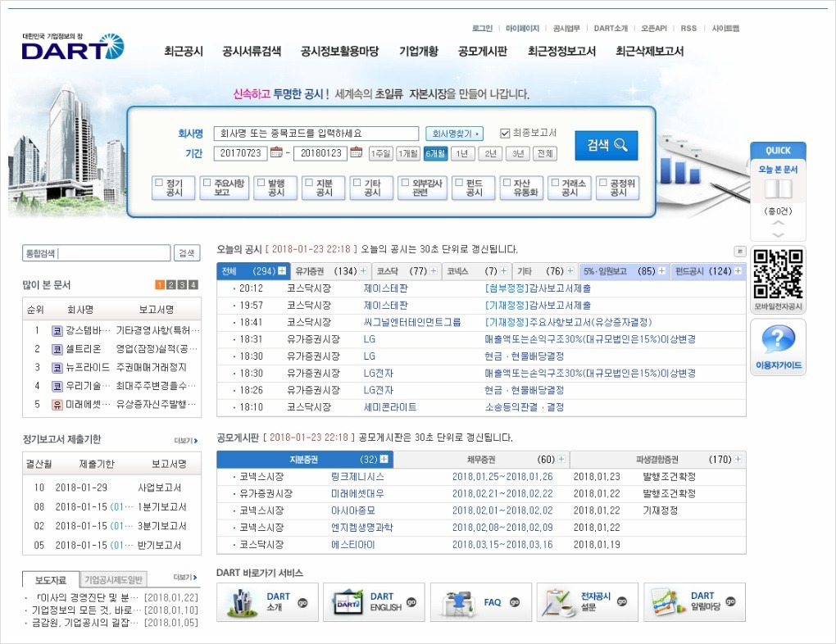Switch to 파생결합증권 tab

(x=657, y=459)
